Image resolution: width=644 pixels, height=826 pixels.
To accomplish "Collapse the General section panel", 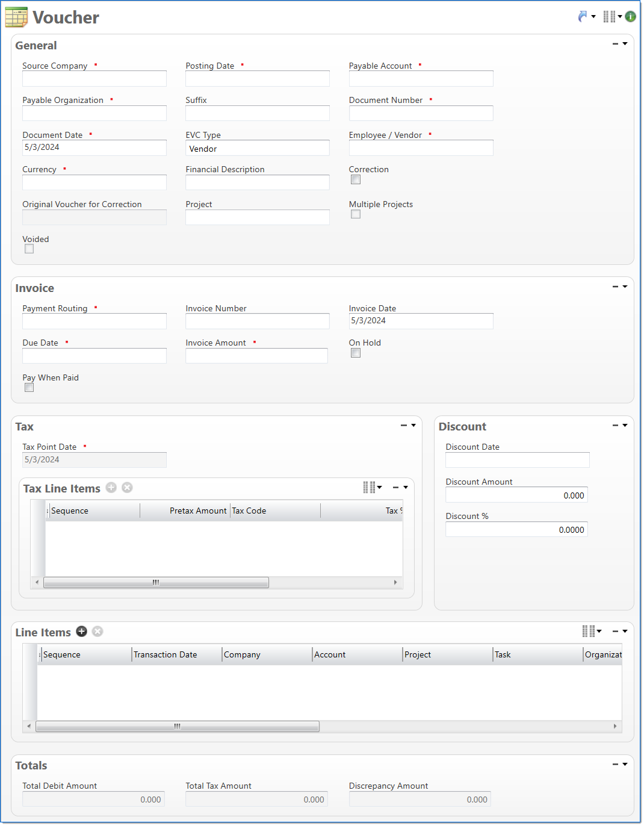I will pos(615,44).
